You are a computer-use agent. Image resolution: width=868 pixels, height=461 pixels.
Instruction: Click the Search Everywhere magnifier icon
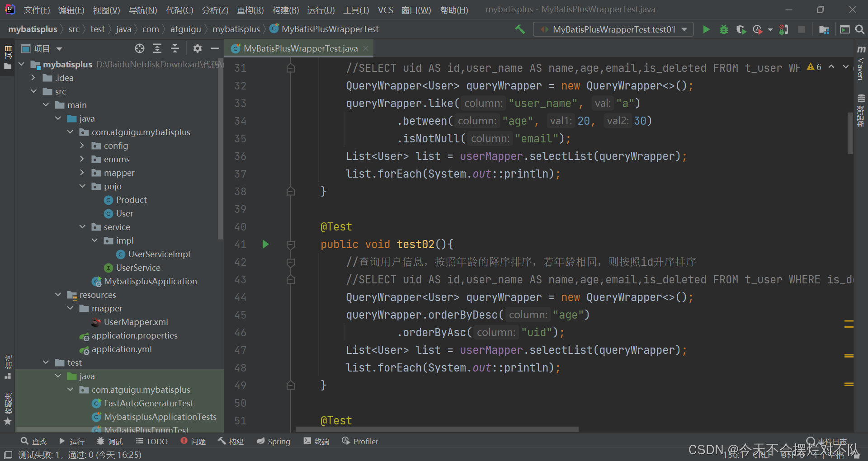(x=860, y=29)
